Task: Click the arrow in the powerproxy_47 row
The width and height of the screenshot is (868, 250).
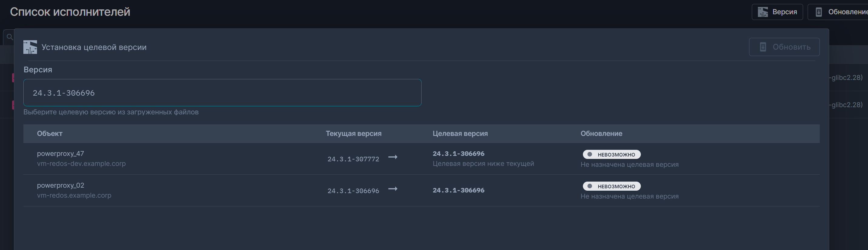Action: coord(392,157)
